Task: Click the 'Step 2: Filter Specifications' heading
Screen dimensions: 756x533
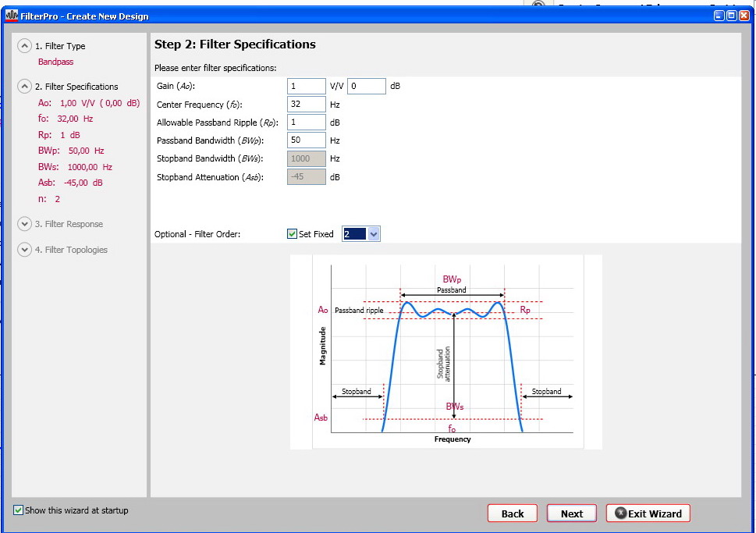Action: (x=235, y=44)
